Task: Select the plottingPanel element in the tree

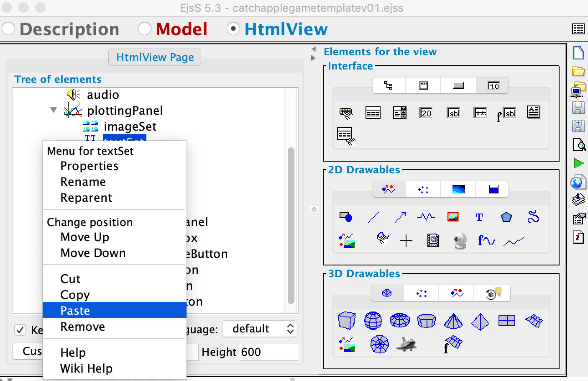Action: (x=125, y=111)
